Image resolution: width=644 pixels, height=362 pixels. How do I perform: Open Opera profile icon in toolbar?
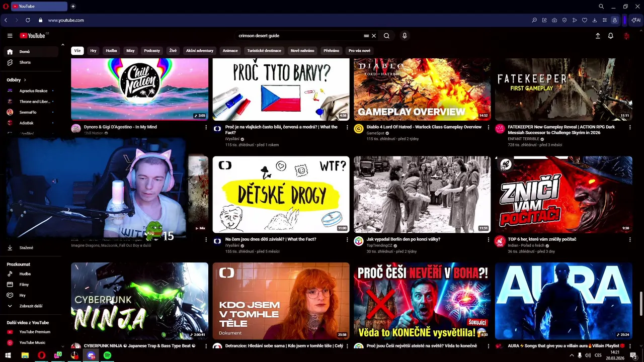(x=614, y=20)
